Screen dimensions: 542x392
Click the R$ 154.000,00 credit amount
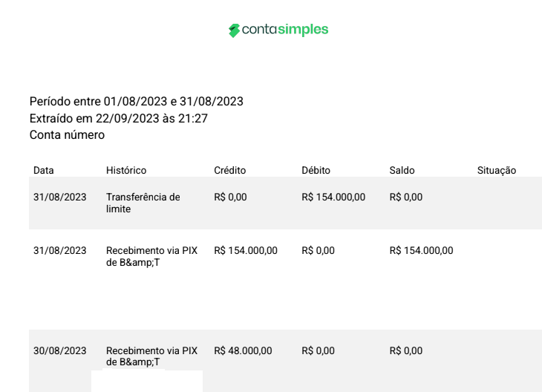pos(246,251)
